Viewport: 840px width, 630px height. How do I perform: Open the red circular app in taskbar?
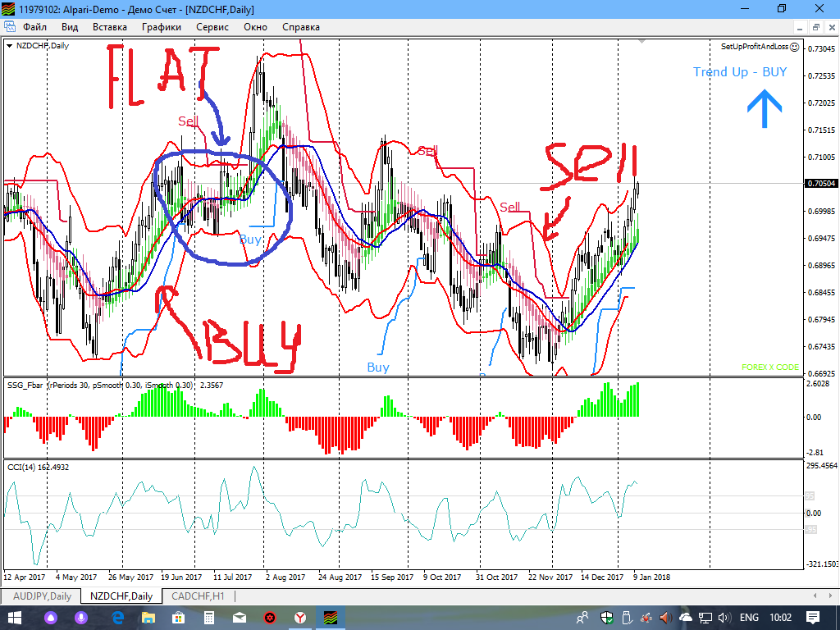point(270,618)
